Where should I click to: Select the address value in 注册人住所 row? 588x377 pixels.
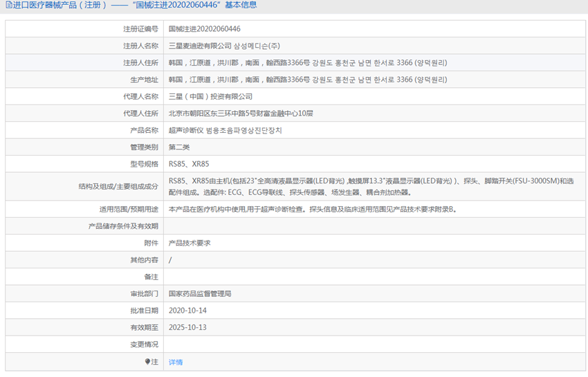point(308,63)
